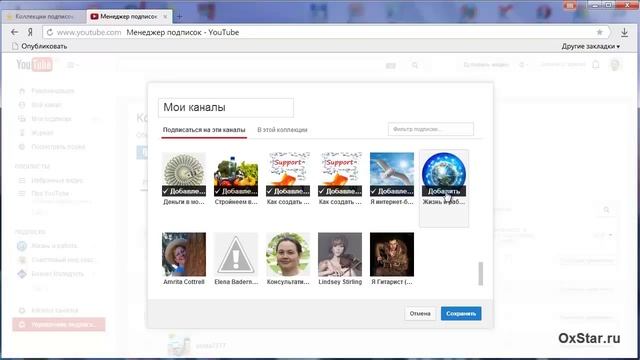
Task: Open a new browser tab with plus
Action: (x=179, y=17)
